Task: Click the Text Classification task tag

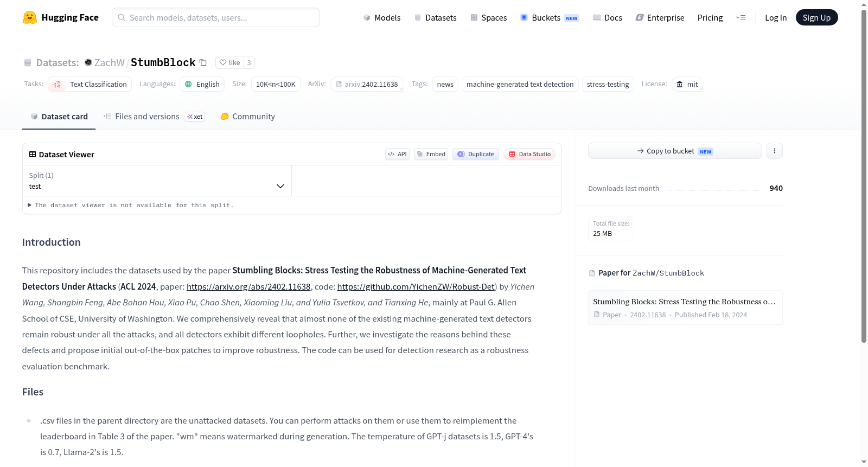Action: coord(90,84)
